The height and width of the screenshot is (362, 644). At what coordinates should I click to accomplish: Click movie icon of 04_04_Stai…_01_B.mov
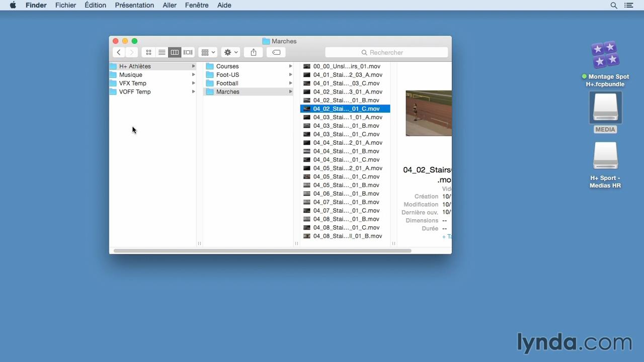click(307, 151)
